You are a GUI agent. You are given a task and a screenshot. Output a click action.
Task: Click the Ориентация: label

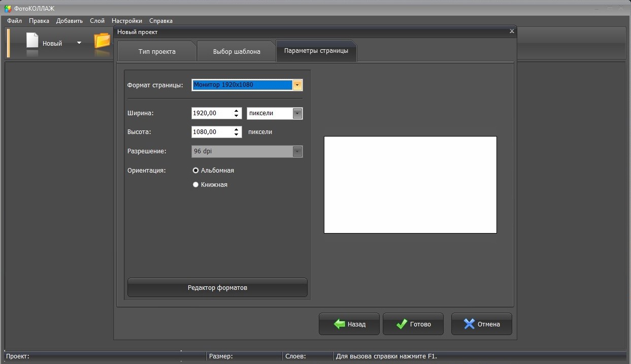(x=147, y=171)
